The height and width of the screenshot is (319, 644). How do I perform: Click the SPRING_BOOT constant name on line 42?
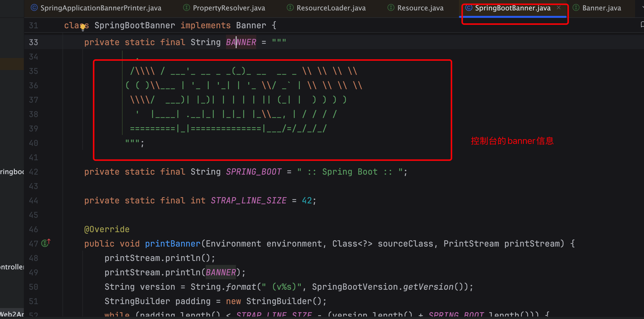(x=254, y=172)
